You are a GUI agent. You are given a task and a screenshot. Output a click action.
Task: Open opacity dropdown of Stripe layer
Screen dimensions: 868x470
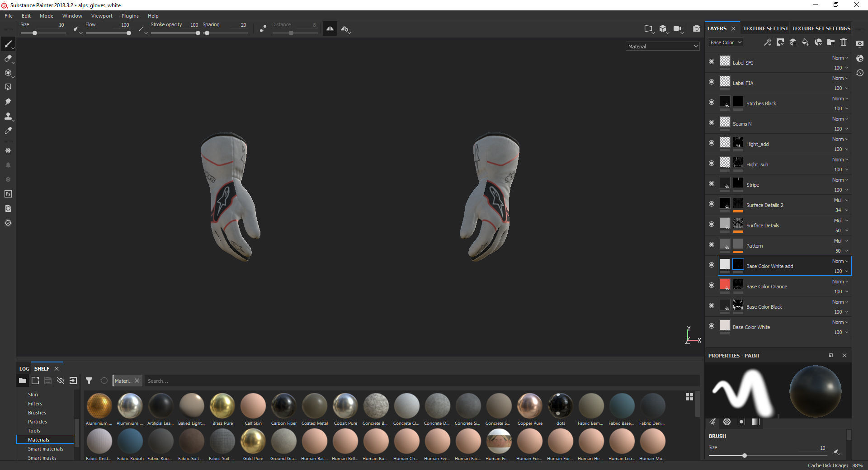[841, 190]
